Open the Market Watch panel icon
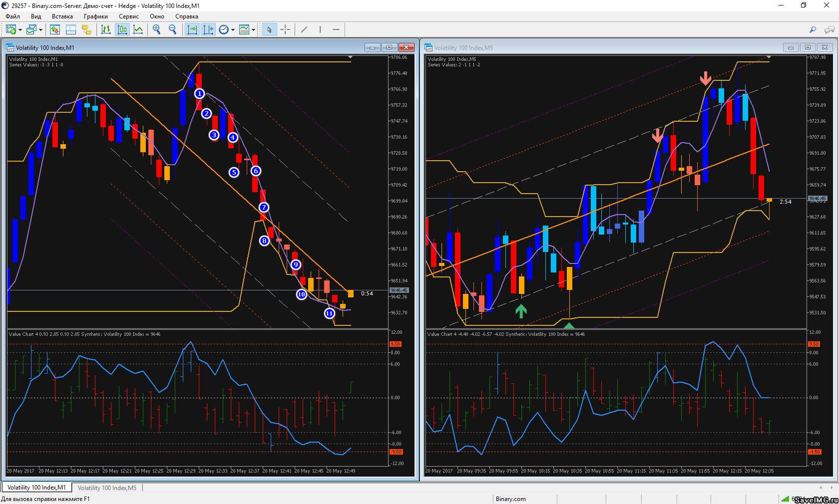Viewport: 839px width, 504px height. coord(55,30)
